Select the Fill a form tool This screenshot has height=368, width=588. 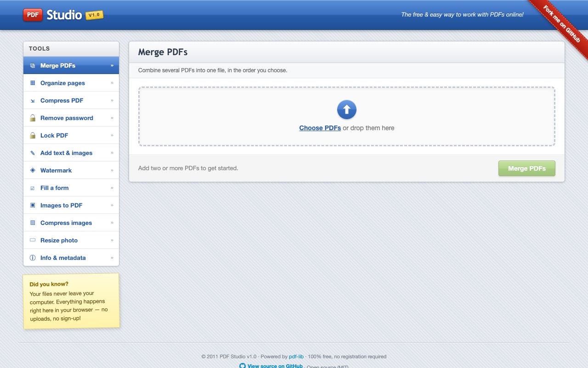click(x=71, y=188)
